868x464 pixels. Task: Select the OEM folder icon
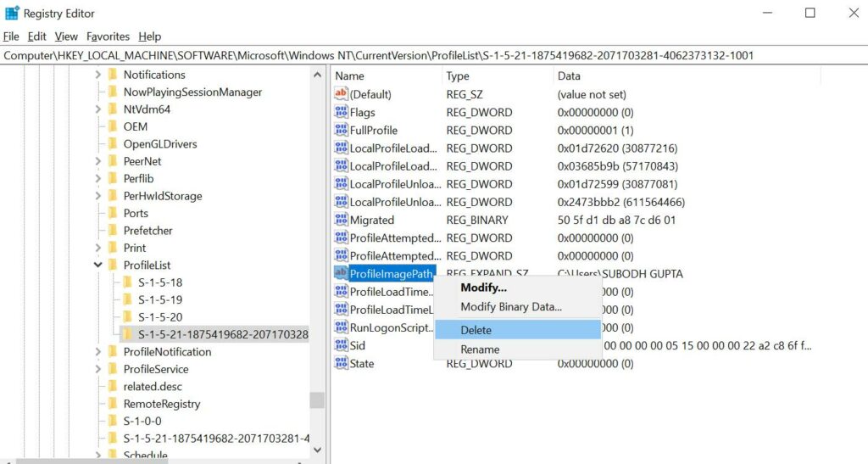tap(113, 126)
